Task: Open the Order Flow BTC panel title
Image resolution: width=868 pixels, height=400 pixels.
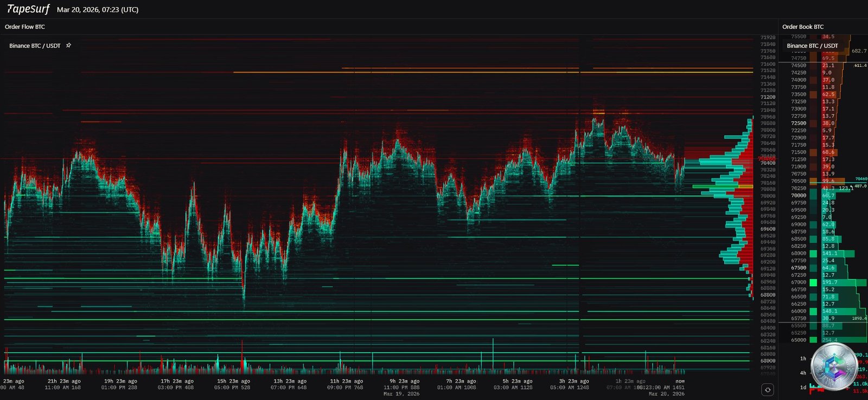Action: (x=25, y=27)
